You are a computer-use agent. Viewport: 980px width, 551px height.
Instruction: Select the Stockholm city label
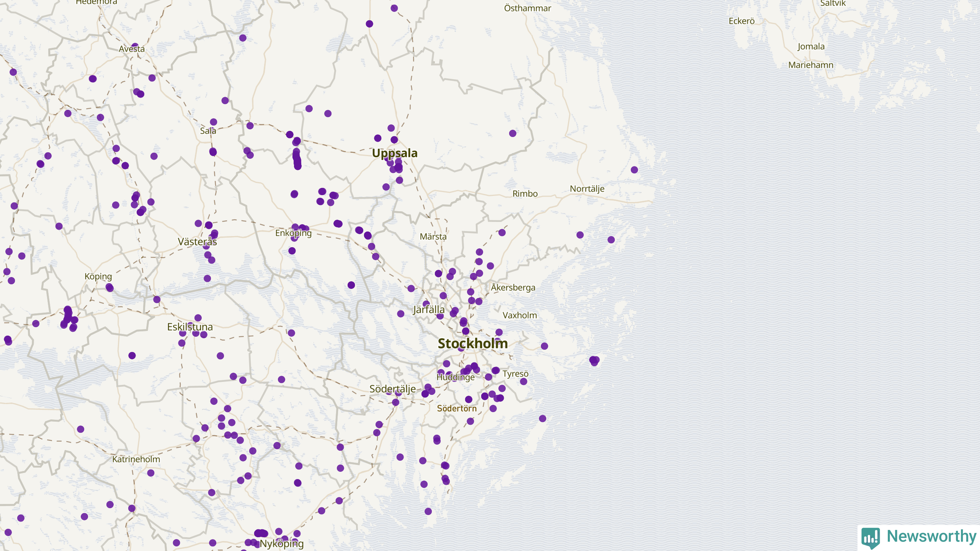click(x=473, y=343)
